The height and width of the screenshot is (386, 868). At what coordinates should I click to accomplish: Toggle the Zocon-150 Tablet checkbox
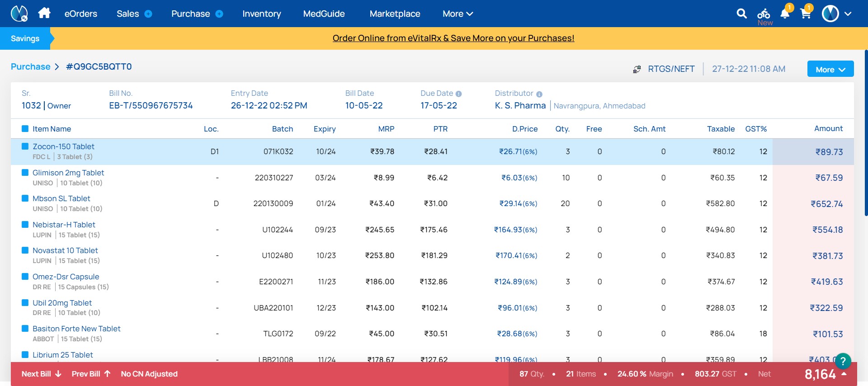click(25, 146)
